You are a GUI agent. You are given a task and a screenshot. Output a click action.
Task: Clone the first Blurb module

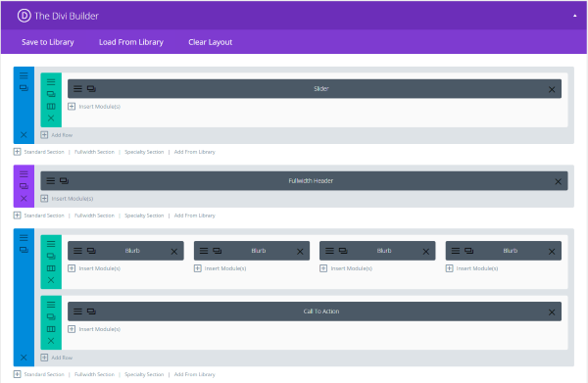(91, 251)
